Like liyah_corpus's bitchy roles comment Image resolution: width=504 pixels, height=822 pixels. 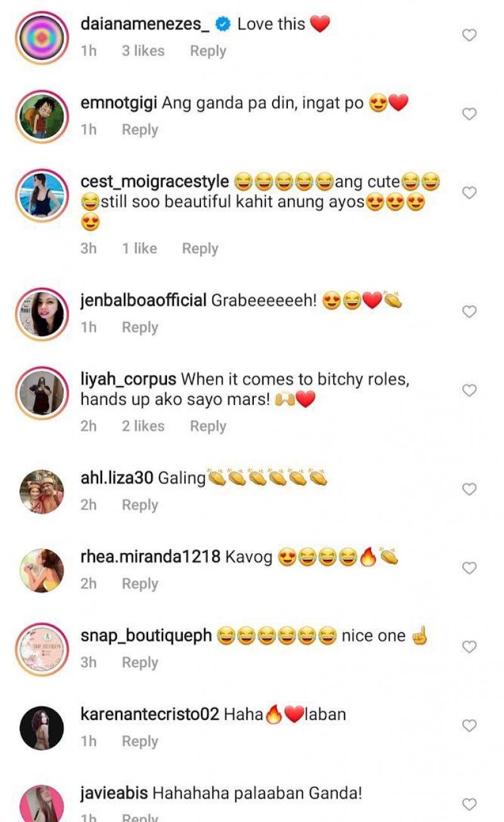pos(469,391)
